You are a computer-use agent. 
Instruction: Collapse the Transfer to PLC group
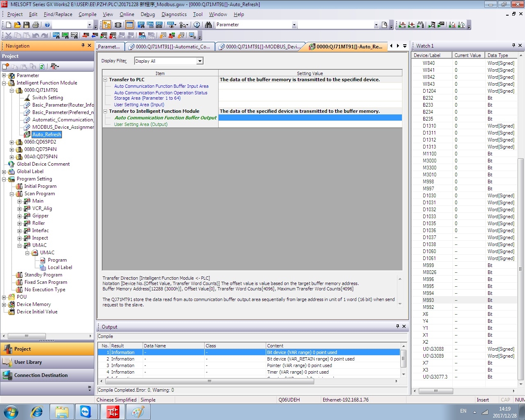click(105, 80)
